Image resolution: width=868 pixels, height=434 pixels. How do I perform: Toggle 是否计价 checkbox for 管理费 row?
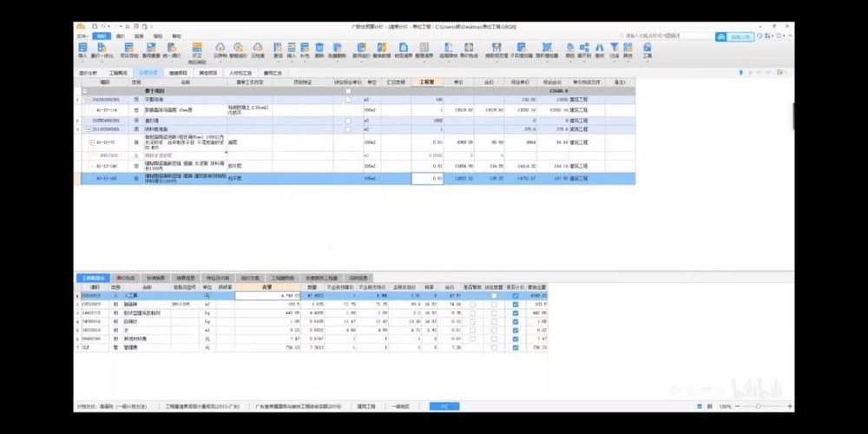coord(516,347)
